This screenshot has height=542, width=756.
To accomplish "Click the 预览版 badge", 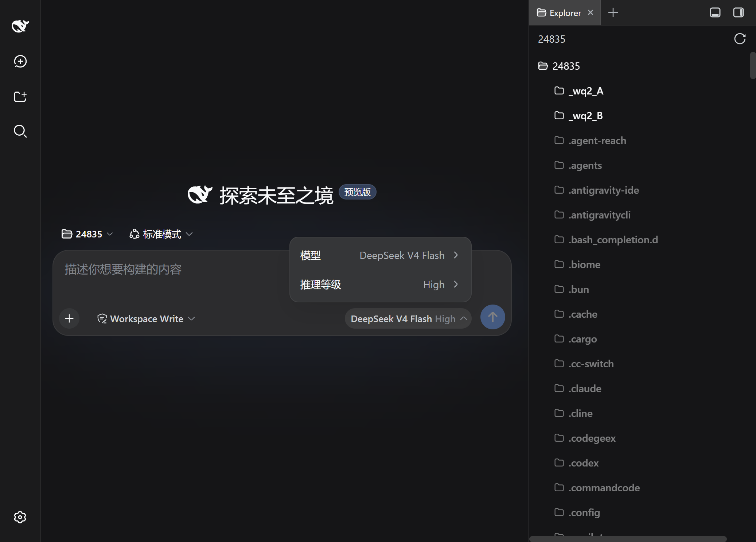I will [x=357, y=192].
